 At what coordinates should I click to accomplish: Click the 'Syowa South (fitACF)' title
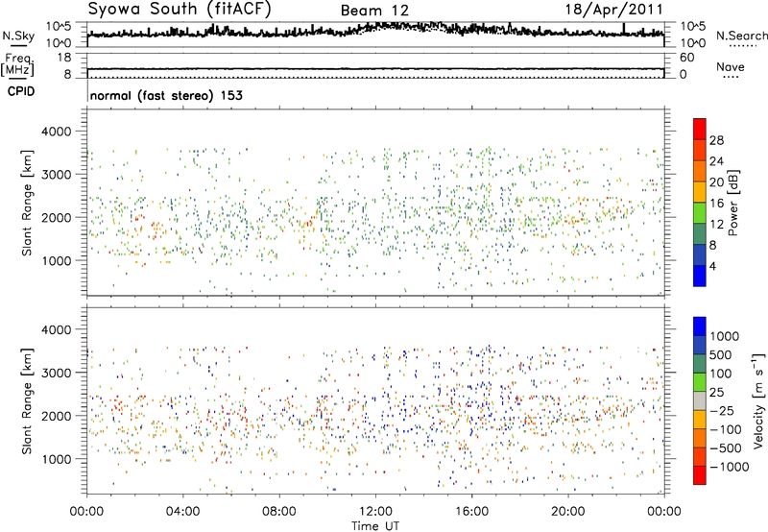[180, 9]
